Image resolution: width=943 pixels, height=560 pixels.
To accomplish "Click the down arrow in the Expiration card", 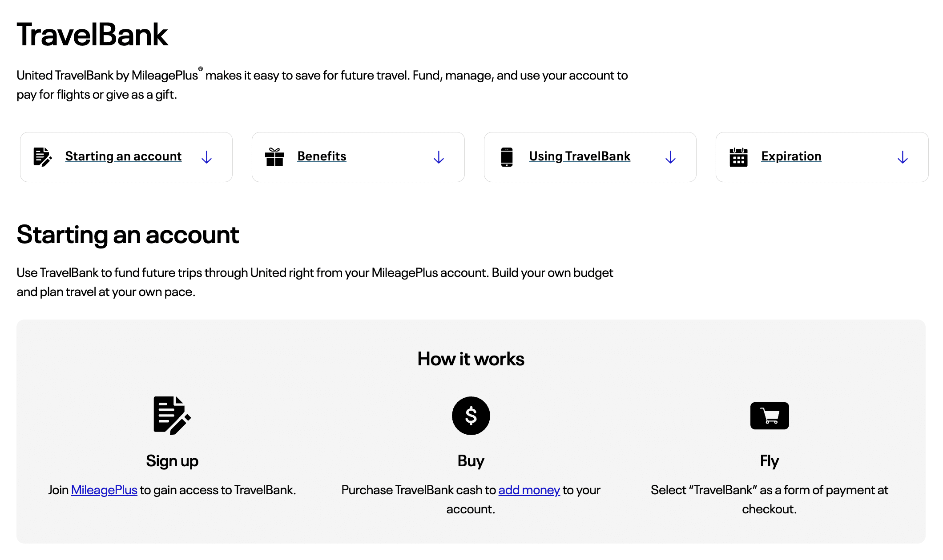I will (903, 157).
